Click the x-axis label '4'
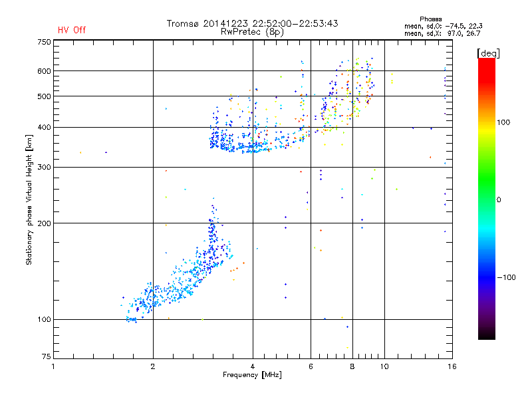The image size is (532, 399). tap(253, 366)
